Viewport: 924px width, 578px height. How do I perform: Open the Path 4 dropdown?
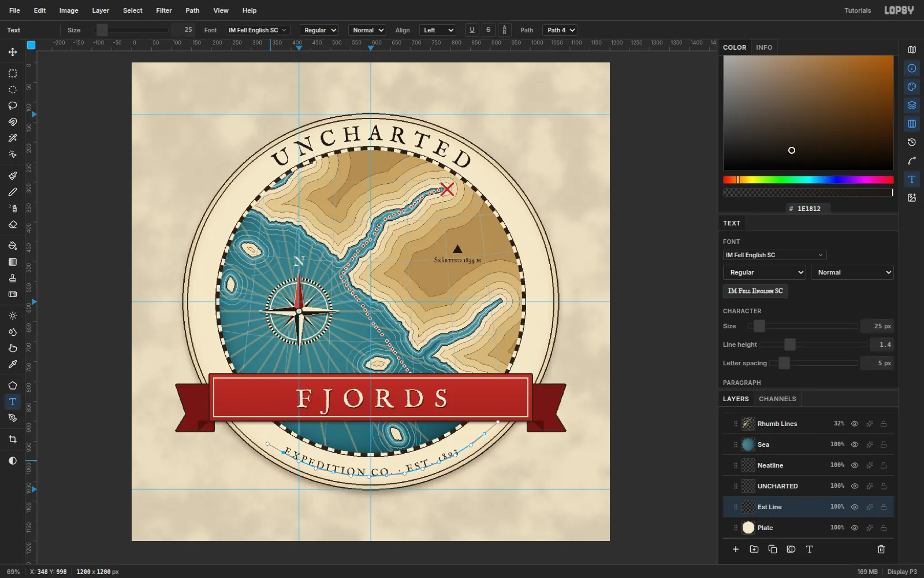pos(560,30)
